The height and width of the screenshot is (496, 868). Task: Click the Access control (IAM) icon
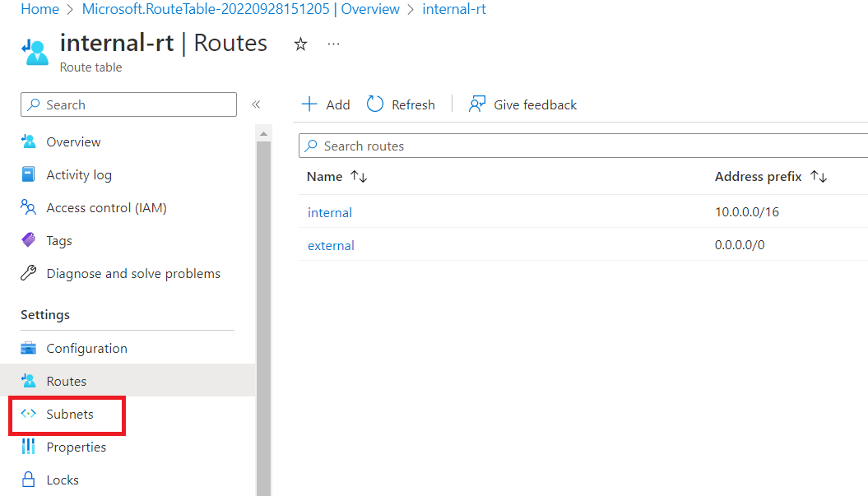(x=29, y=207)
